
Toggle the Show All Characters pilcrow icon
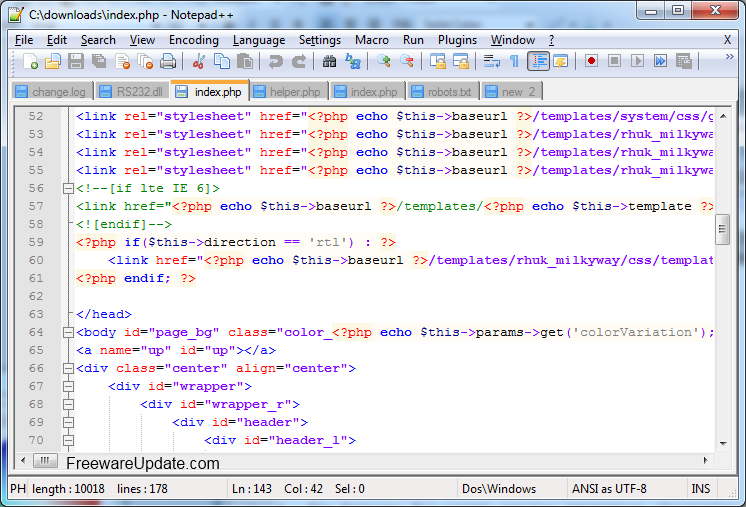514,61
